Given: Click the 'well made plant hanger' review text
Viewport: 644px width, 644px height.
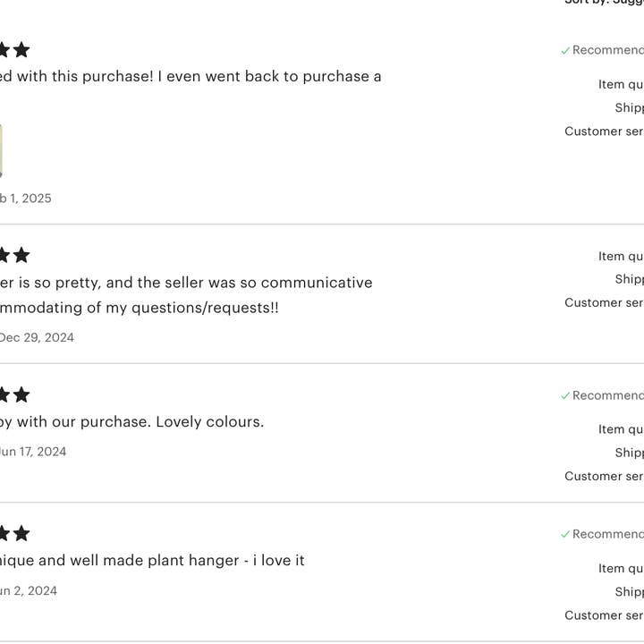Looking at the screenshot, I should click(x=152, y=560).
